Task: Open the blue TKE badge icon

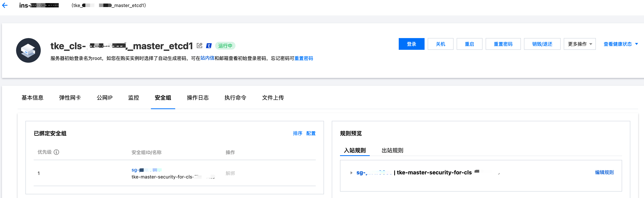Action: click(209, 46)
